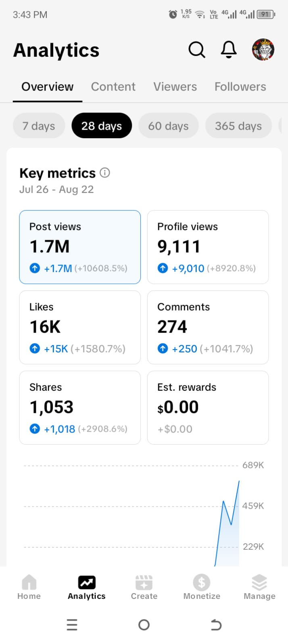
Task: Open the Profile views metric card
Action: (208, 247)
